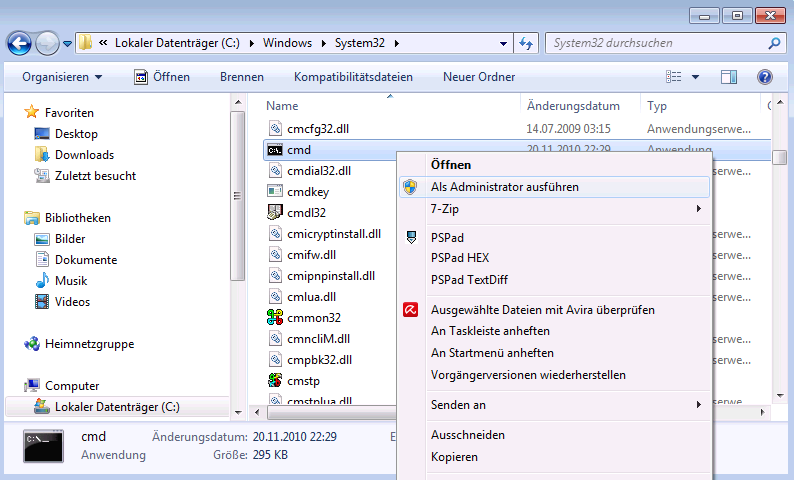794x480 pixels.
Task: Create a Neuer Ordner
Action: pos(479,77)
